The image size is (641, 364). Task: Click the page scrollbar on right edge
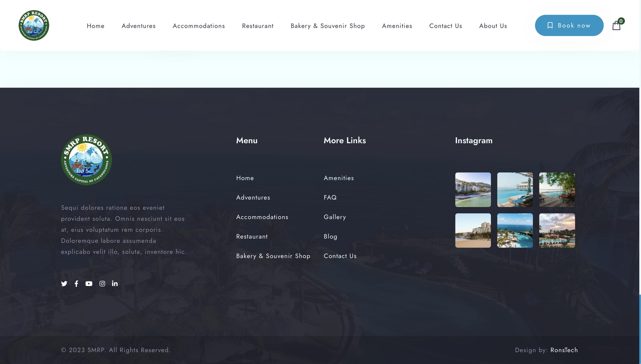[x=640, y=329]
